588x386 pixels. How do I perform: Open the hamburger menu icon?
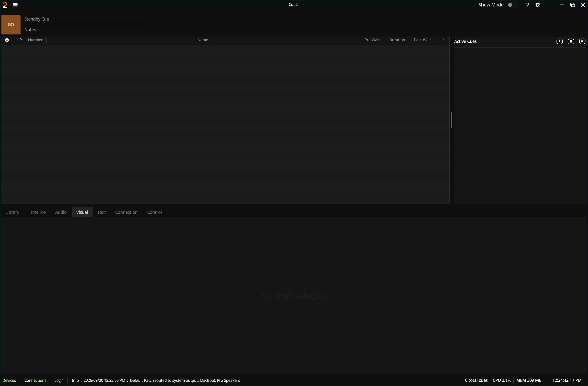tap(15, 5)
